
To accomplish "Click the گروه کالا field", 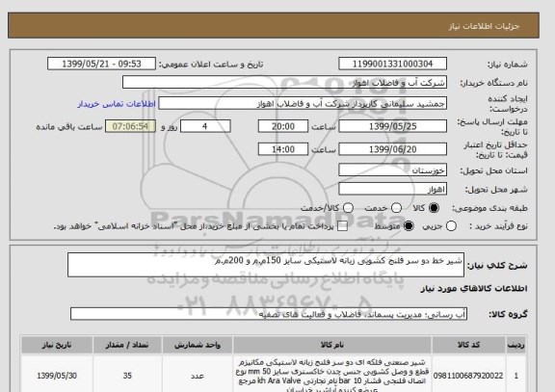I will click(269, 314).
